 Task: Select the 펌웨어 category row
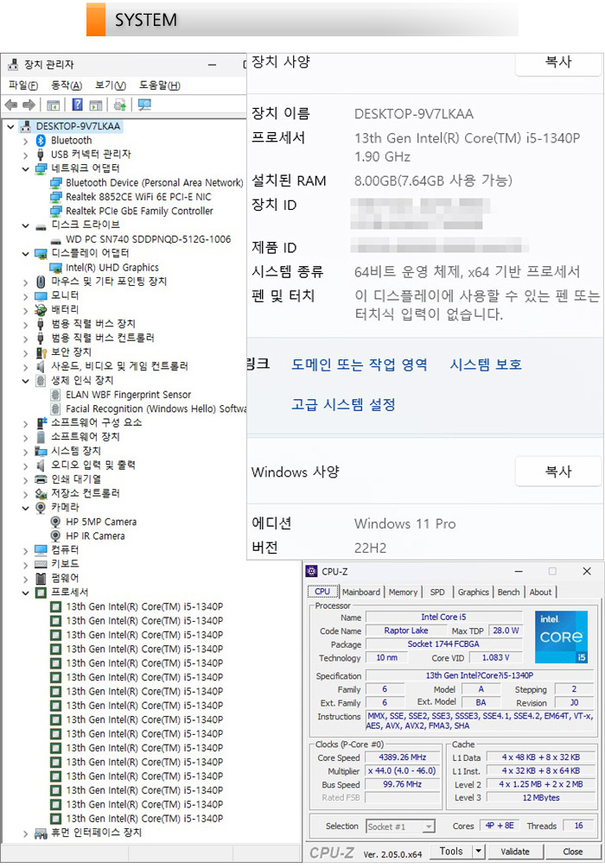(x=57, y=579)
